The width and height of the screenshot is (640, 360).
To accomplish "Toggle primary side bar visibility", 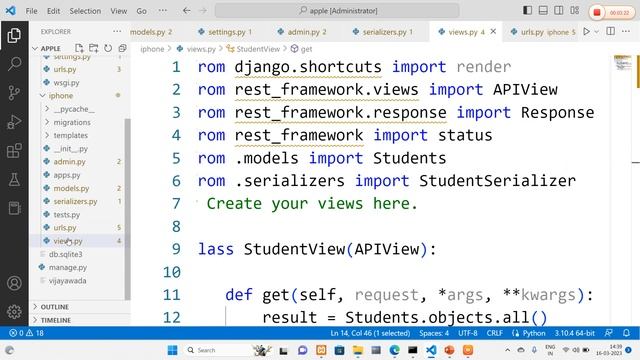I will tap(527, 11).
